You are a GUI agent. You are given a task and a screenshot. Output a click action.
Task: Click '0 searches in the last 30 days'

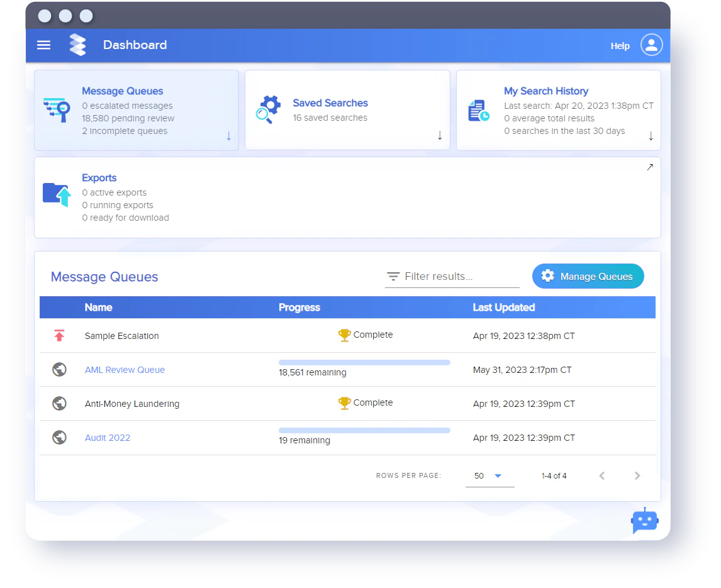click(565, 131)
